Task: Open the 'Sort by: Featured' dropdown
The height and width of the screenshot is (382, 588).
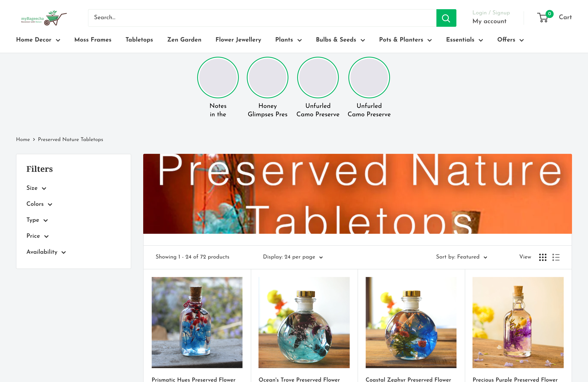Action: (461, 257)
